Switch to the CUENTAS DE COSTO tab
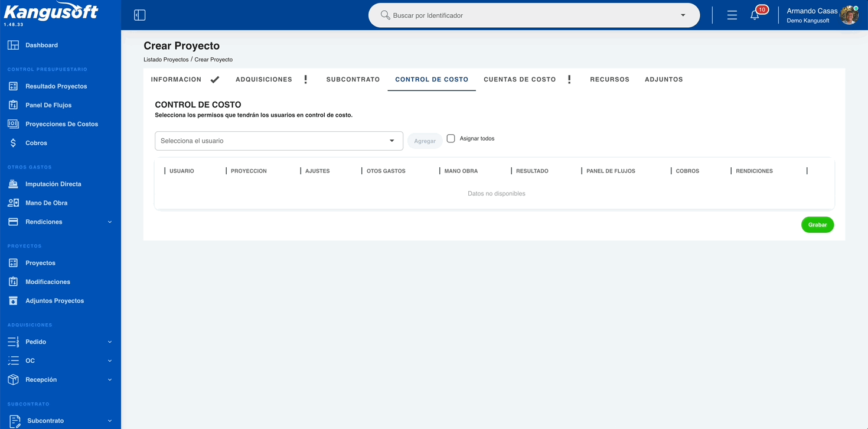The image size is (868, 429). tap(520, 79)
